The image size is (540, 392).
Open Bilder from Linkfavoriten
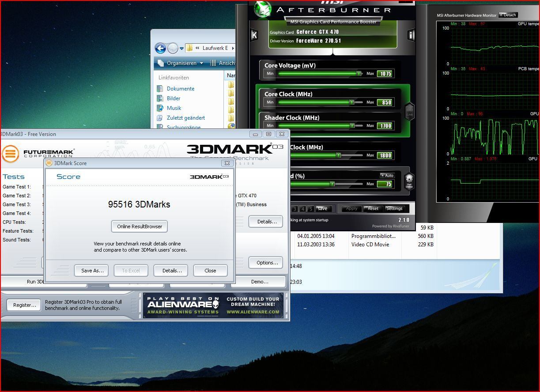tap(174, 98)
